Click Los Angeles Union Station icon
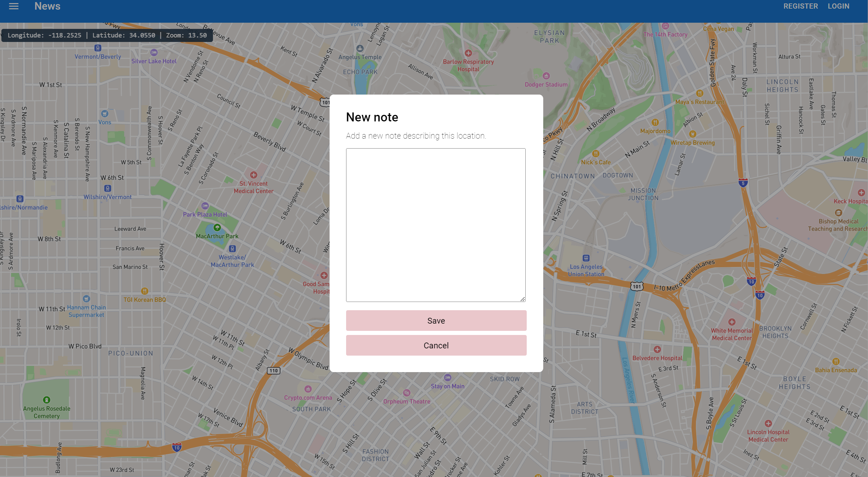 [x=586, y=258]
